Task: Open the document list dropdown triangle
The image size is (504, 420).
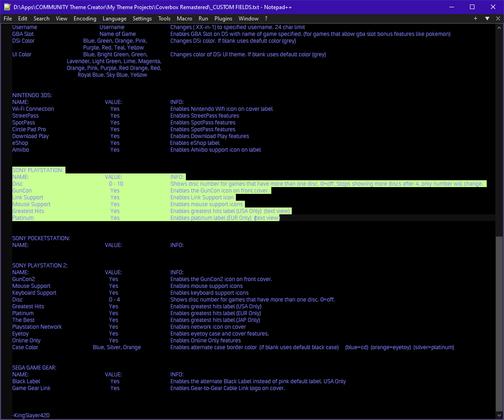Action: click(x=487, y=19)
